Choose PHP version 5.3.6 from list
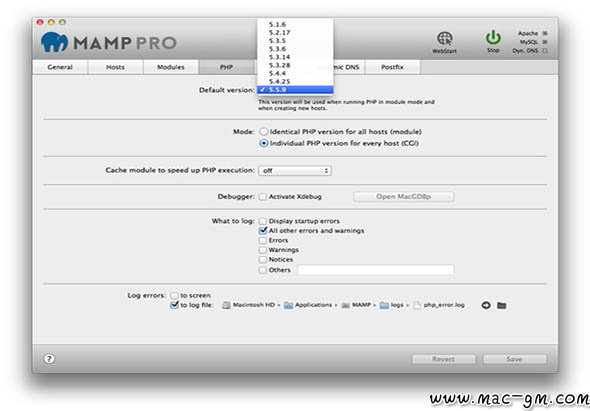The height and width of the screenshot is (411, 590). 295,49
